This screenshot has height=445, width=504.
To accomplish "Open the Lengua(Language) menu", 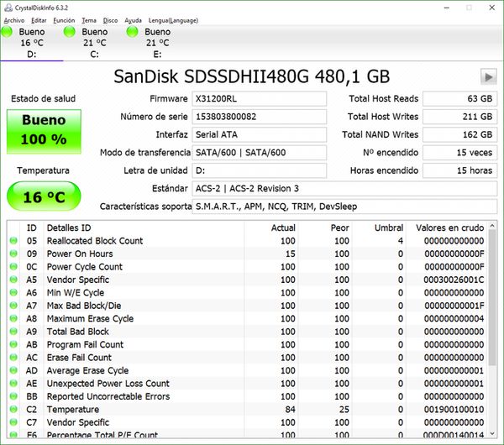I will (173, 20).
